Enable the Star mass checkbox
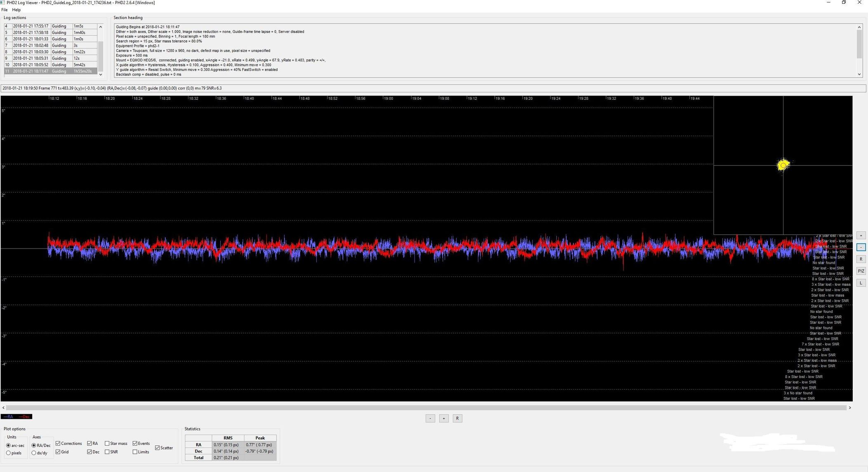The height and width of the screenshot is (472, 868). pos(107,444)
